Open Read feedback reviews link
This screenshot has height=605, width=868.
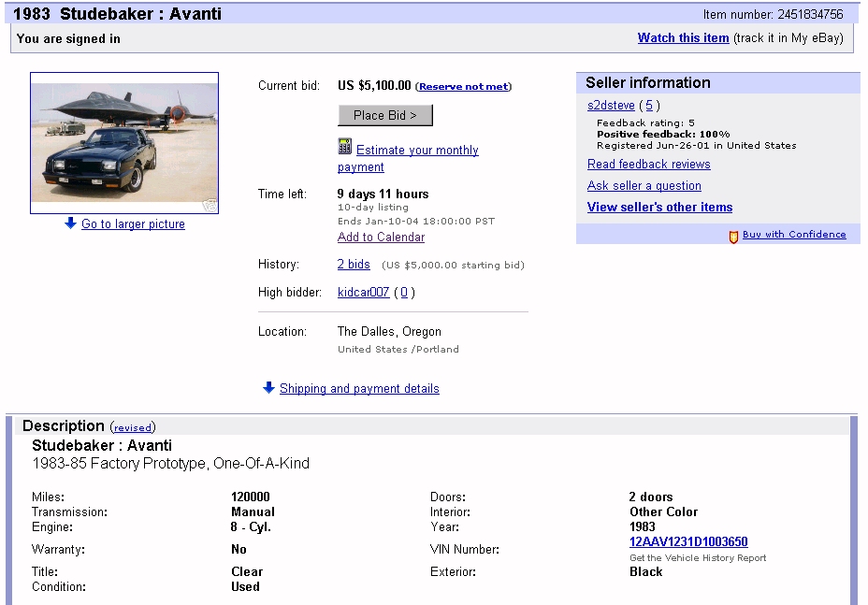pos(649,164)
